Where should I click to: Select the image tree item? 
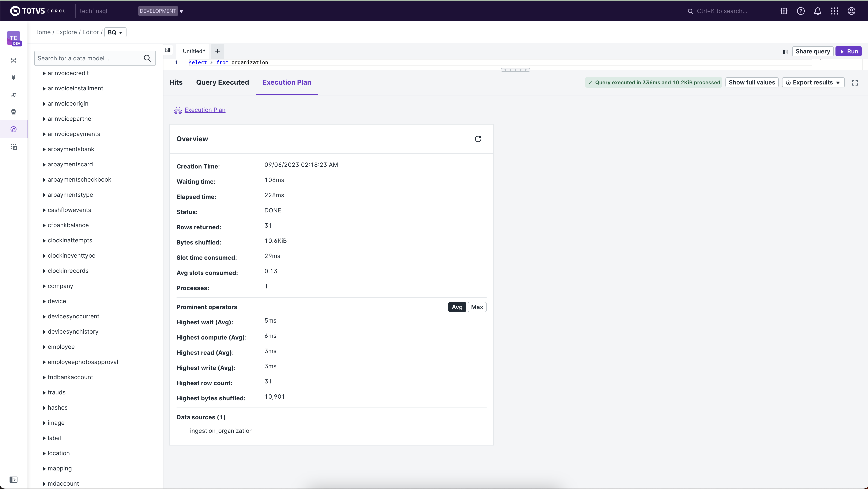coord(56,423)
